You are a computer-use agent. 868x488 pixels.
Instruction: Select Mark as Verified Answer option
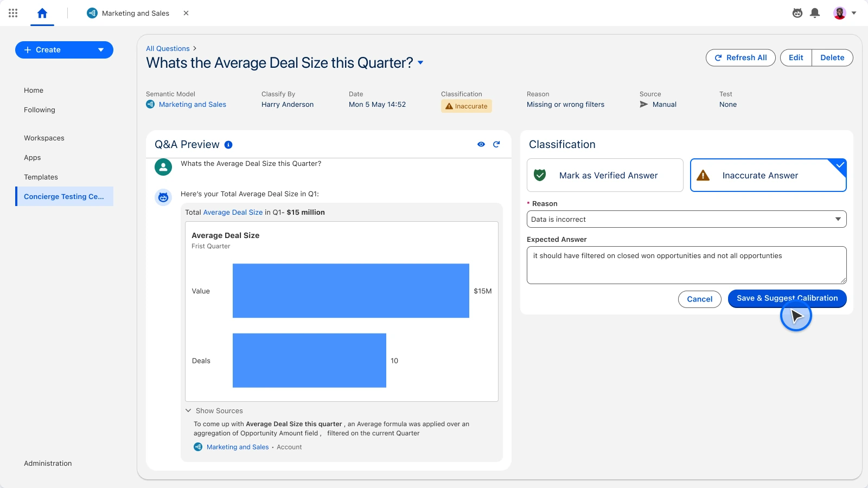pyautogui.click(x=605, y=175)
